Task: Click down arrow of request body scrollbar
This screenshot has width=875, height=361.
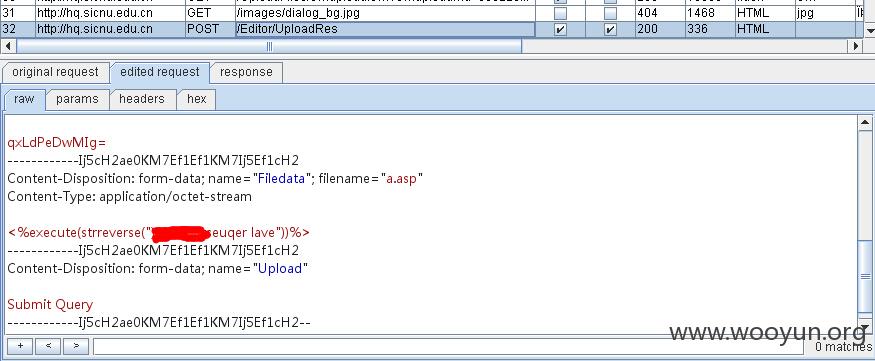Action: pyautogui.click(x=864, y=328)
